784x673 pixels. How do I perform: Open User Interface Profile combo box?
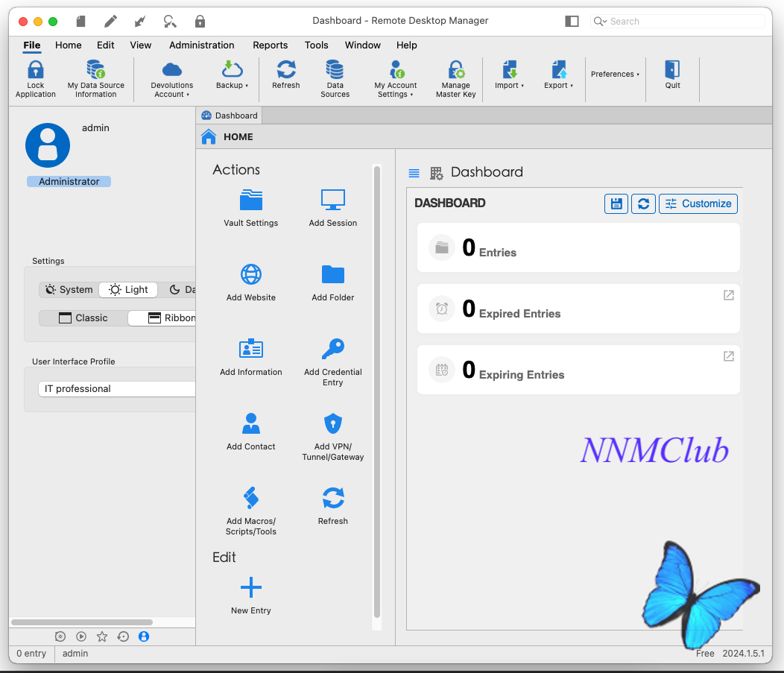click(x=117, y=388)
